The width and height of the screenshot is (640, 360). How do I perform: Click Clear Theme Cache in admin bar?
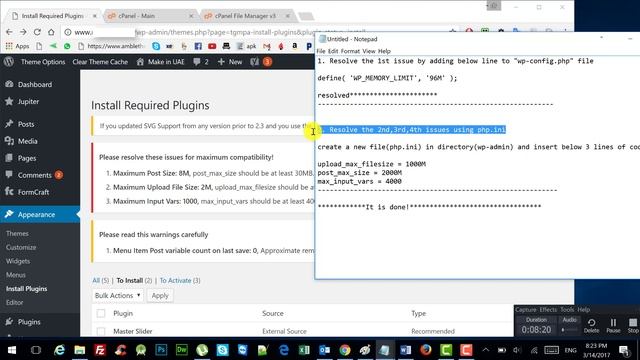(100, 62)
